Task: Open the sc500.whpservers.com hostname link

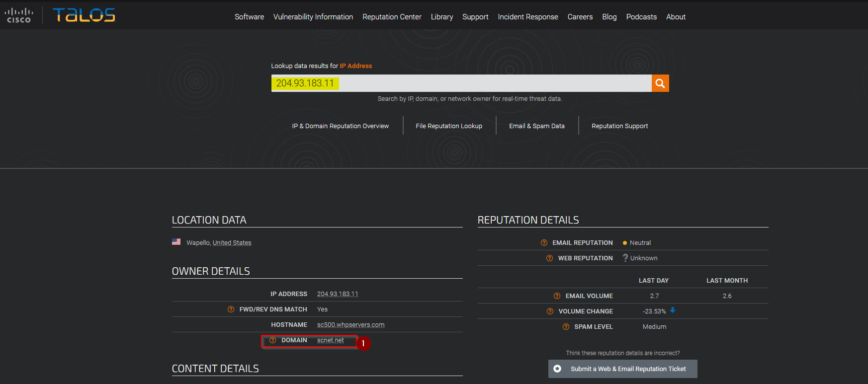Action: (351, 325)
